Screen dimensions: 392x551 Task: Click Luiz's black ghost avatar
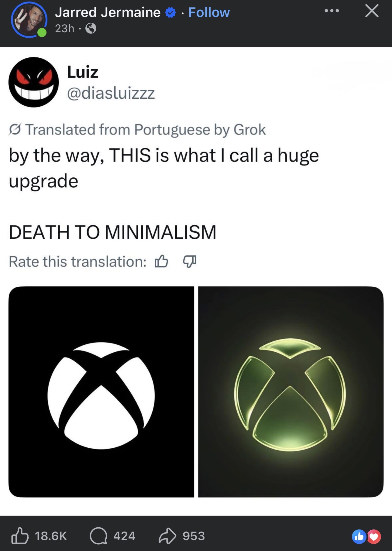click(x=33, y=82)
